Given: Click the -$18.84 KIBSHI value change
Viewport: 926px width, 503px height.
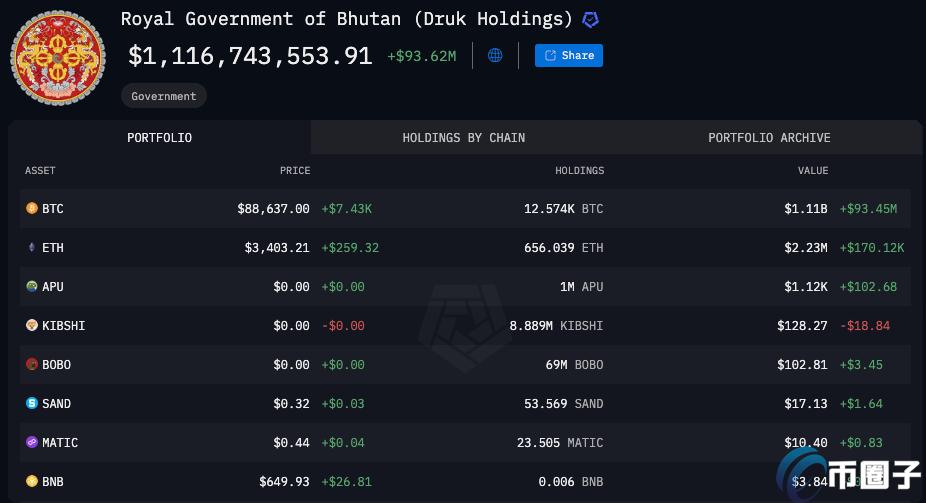Looking at the screenshot, I should tap(865, 325).
